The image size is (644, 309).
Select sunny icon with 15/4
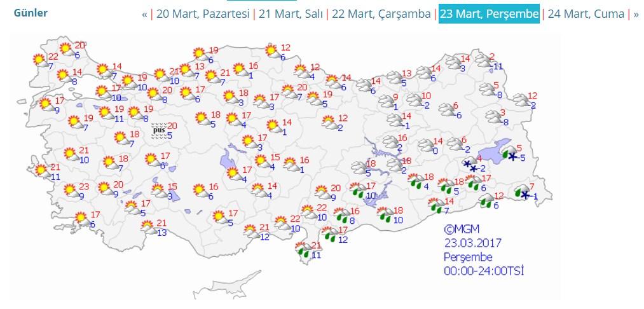click(x=263, y=161)
